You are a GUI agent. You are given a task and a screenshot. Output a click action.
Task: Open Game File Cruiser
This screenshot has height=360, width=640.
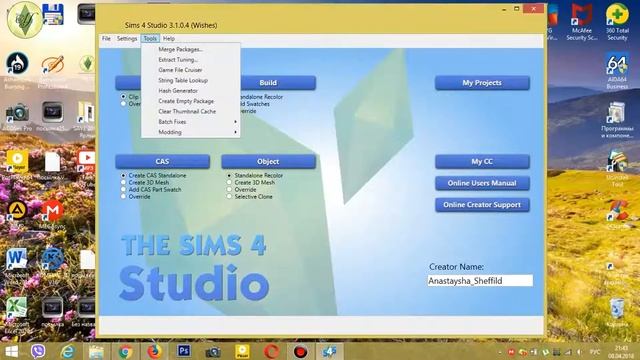point(191,70)
